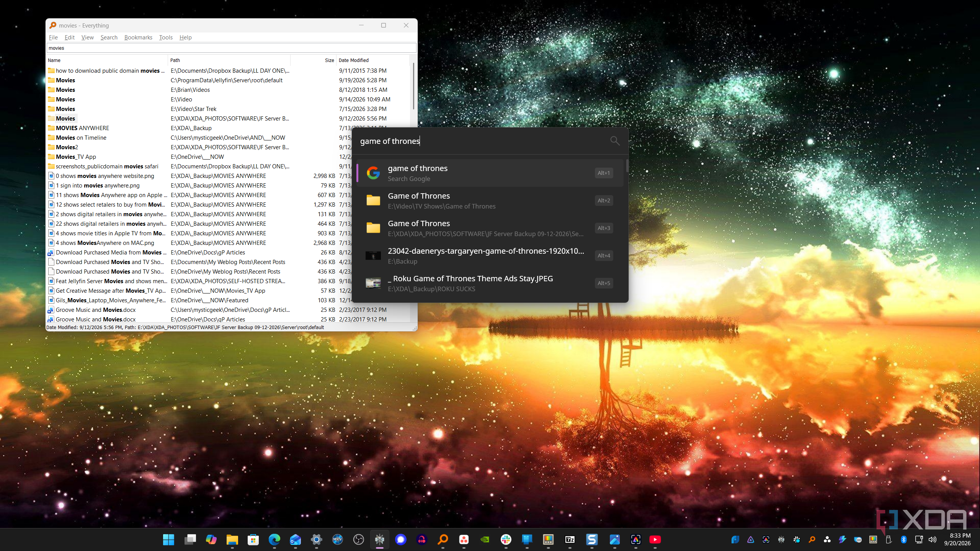Open the Help menu in Everything
This screenshot has width=980, height=551.
(x=186, y=37)
